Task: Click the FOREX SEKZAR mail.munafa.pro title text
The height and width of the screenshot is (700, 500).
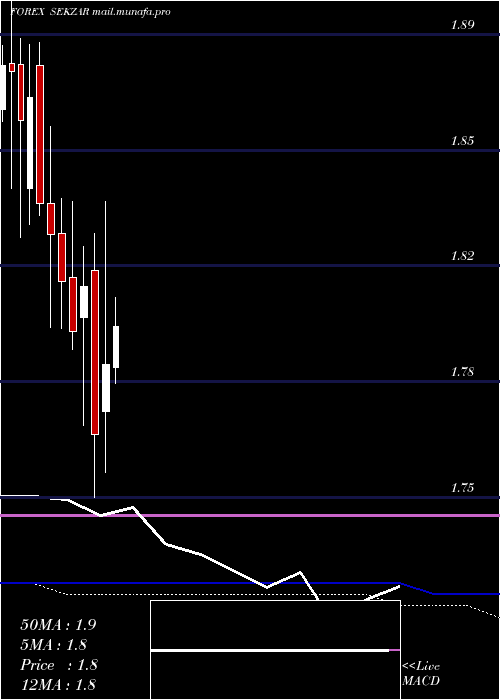Action: coord(90,12)
